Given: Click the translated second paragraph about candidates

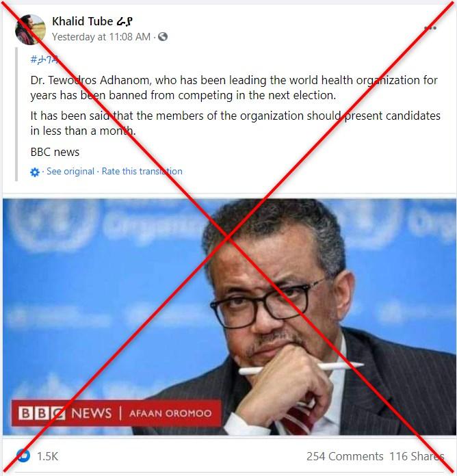Looking at the screenshot, I should point(235,123).
